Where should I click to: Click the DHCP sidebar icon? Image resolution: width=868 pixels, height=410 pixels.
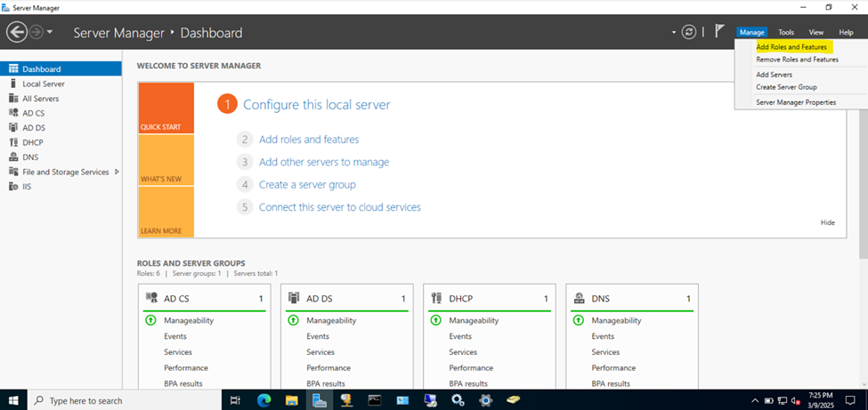14,142
